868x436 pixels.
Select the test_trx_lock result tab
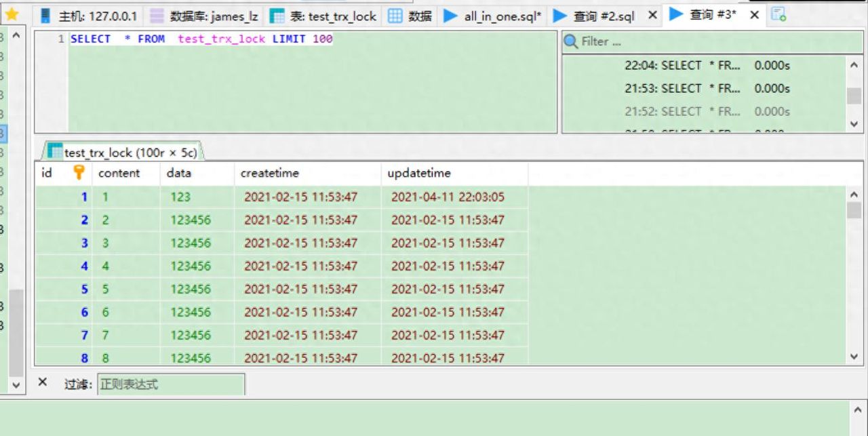coord(122,153)
